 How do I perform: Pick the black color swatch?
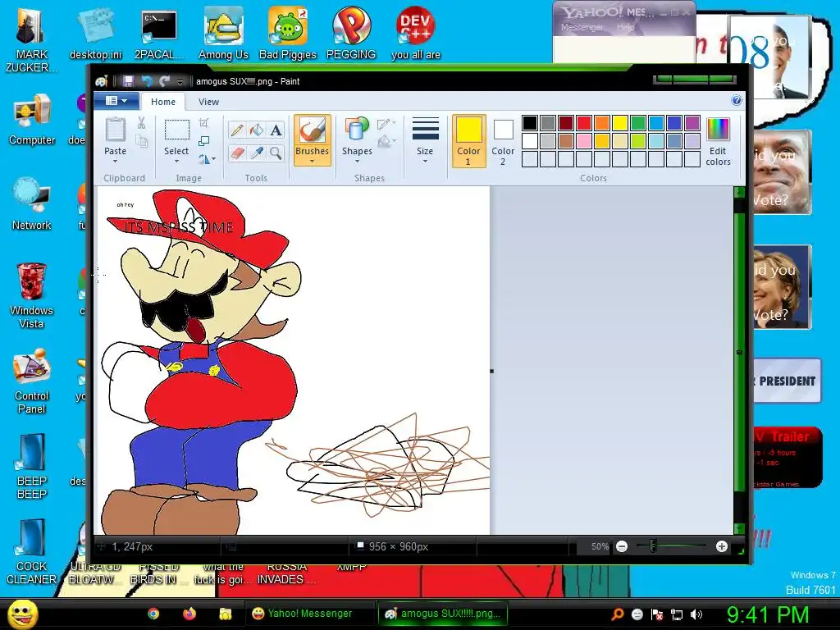click(530, 123)
